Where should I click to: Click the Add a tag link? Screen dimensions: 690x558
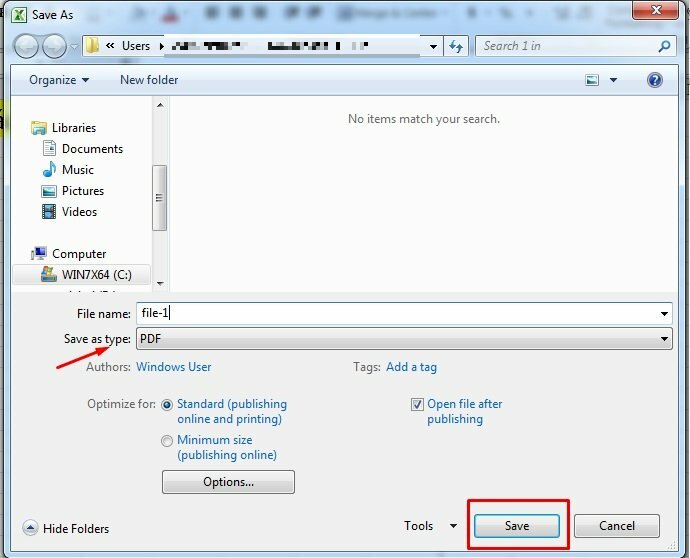[x=411, y=367]
